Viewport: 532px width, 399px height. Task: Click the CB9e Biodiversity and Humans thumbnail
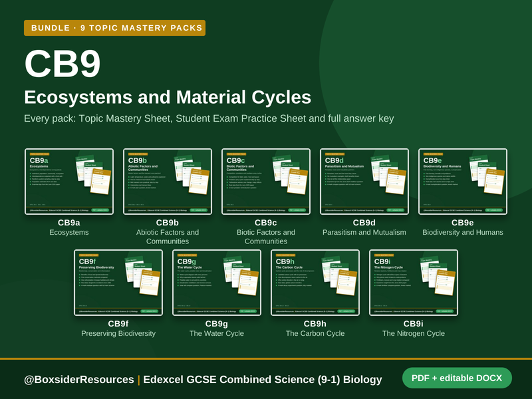click(x=463, y=182)
